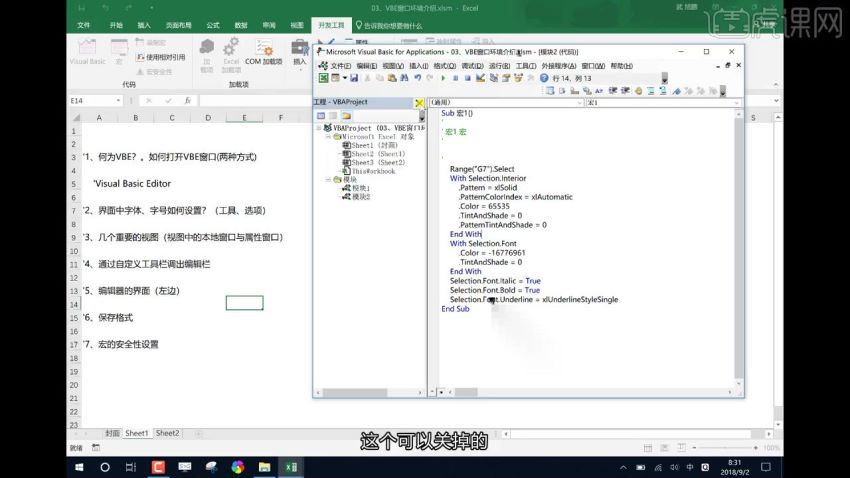This screenshot has height=478, width=850.
Task: Switch to the Sheet2 worksheet tab
Action: (x=168, y=433)
